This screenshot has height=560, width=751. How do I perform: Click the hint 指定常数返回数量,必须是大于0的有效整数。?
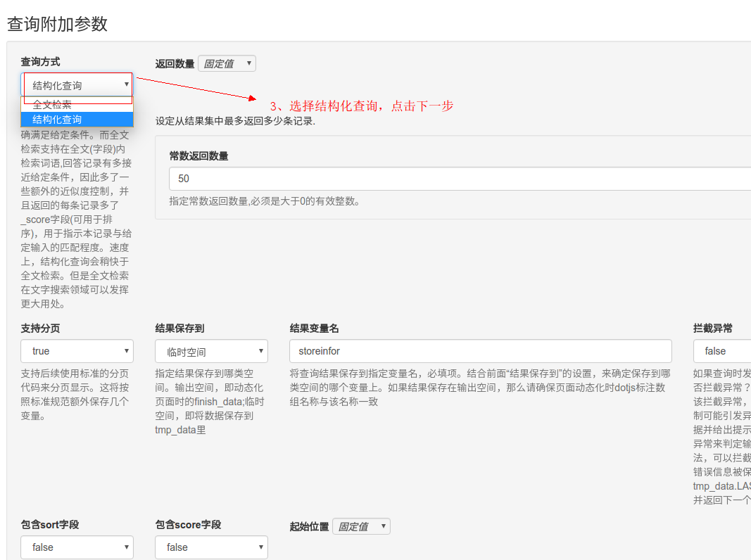tap(265, 201)
